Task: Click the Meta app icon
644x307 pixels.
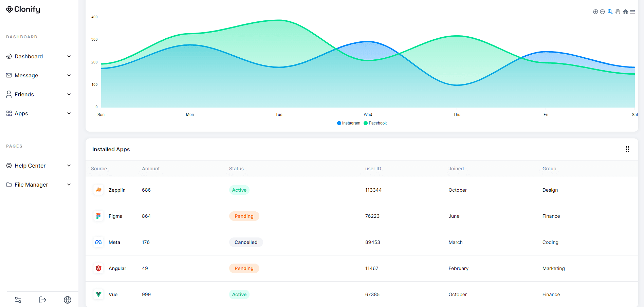Action: 98,242
